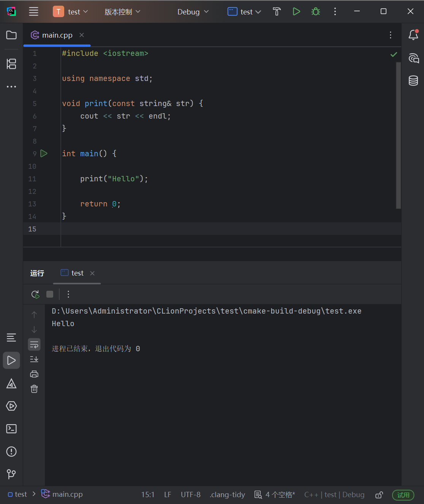
Task: Open the Terminal tool window
Action: pos(11,429)
